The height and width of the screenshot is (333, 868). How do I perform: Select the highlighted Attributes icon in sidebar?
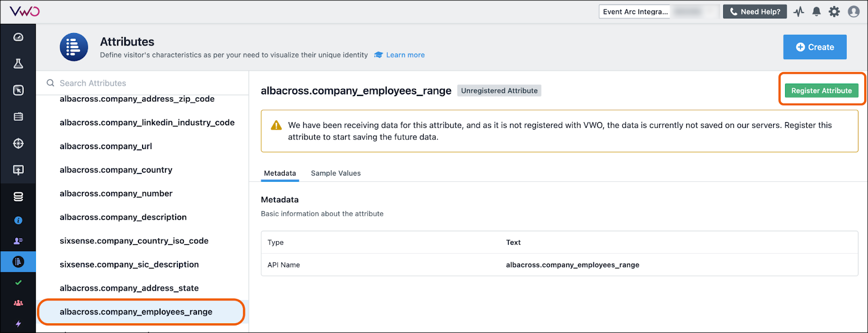coord(18,261)
